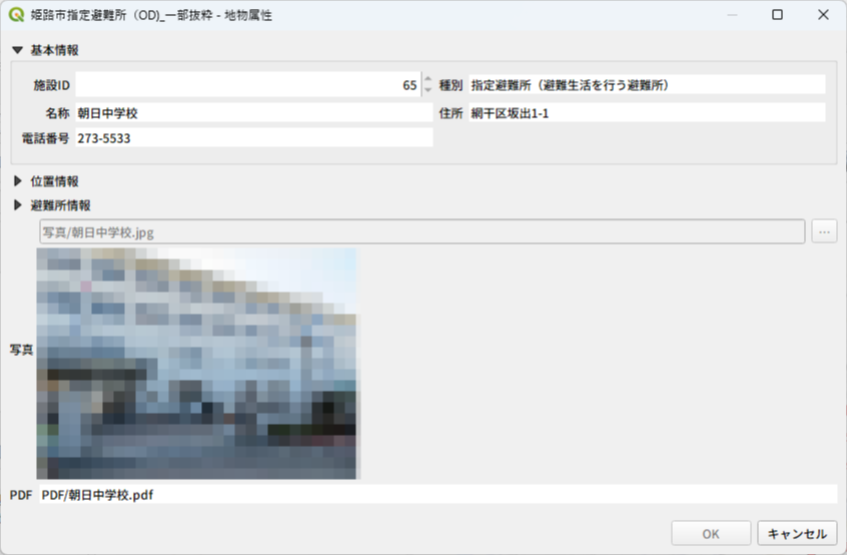Expand the 位置情報 section
This screenshot has height=555, width=847.
click(17, 181)
